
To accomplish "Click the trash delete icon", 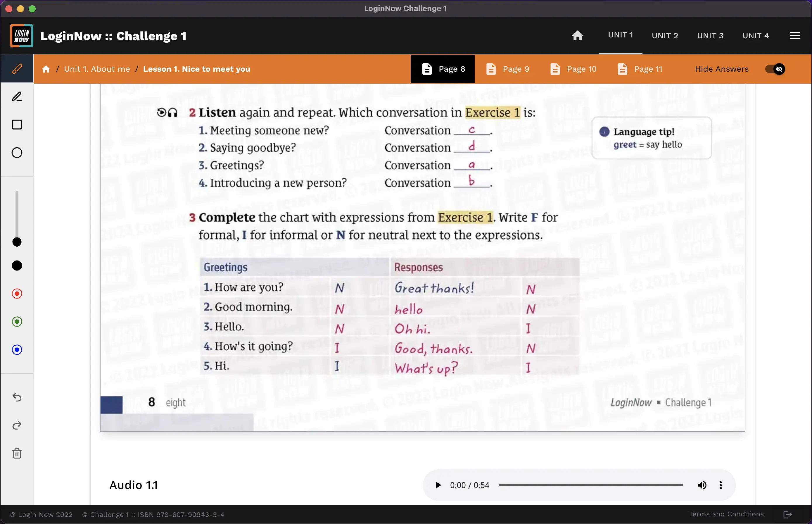I will [17, 453].
